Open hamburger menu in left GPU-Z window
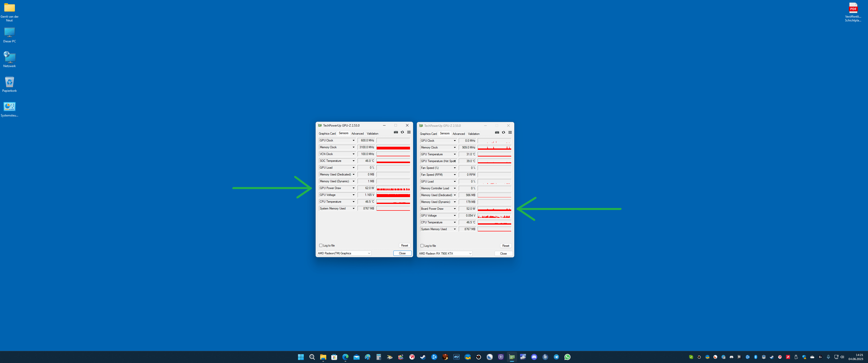 pos(409,132)
